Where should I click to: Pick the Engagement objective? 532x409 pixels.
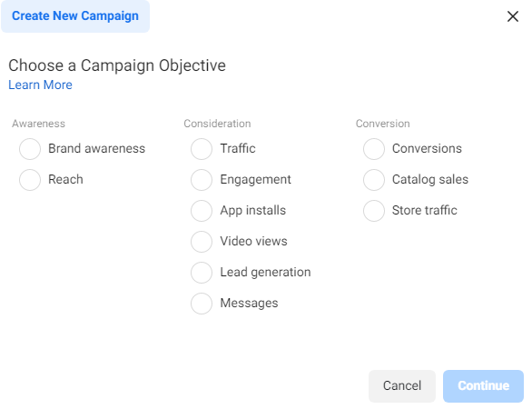(202, 180)
